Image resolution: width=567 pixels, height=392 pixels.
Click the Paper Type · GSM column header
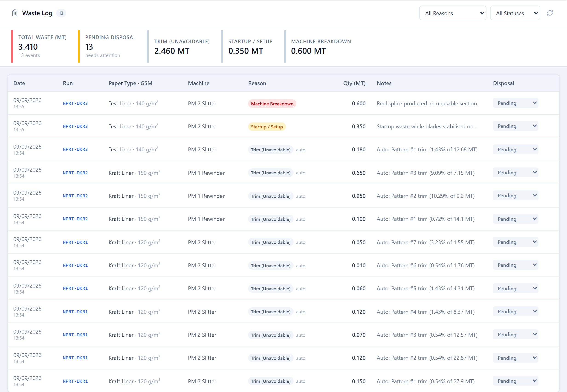[x=130, y=83]
